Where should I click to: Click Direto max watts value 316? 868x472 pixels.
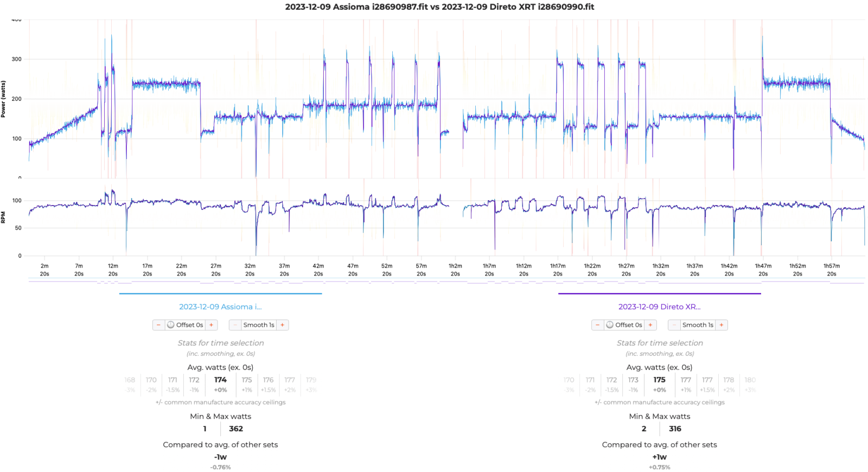click(x=675, y=429)
